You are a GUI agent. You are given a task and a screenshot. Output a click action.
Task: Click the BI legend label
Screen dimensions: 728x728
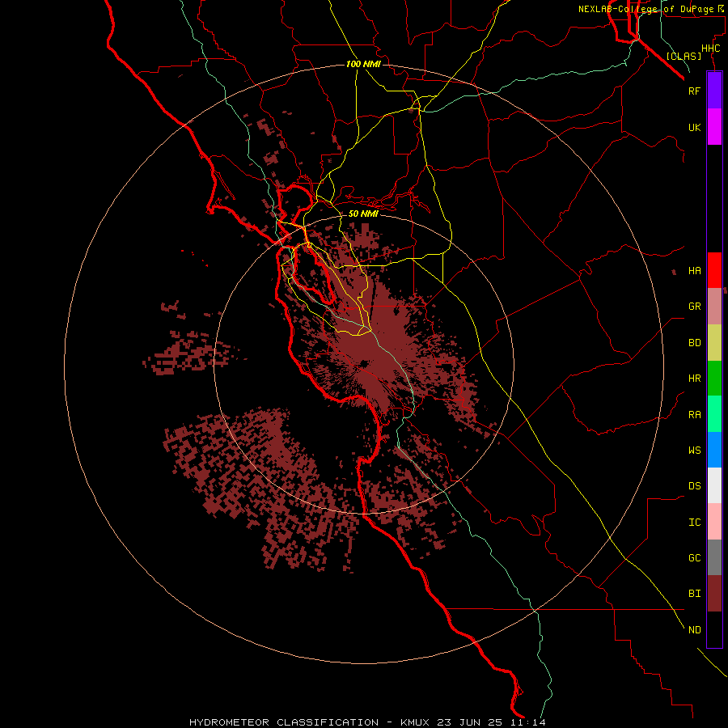click(694, 594)
